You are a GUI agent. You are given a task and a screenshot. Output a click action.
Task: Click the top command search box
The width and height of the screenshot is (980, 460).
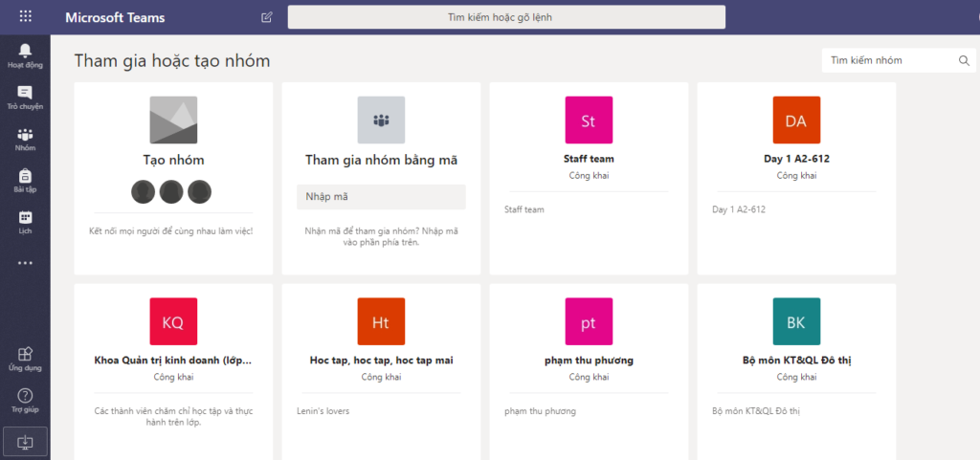[x=506, y=17]
